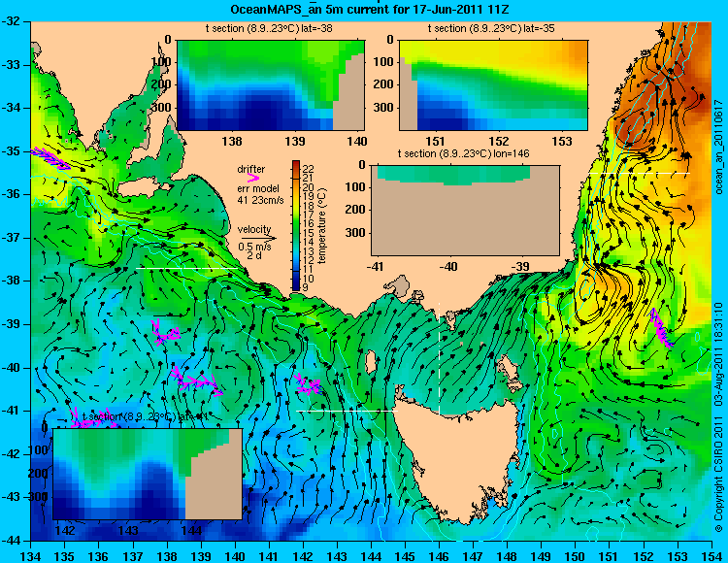This screenshot has height=563, width=728.
Task: Click the '-36' label on main latitude axis
Action: 13,194
